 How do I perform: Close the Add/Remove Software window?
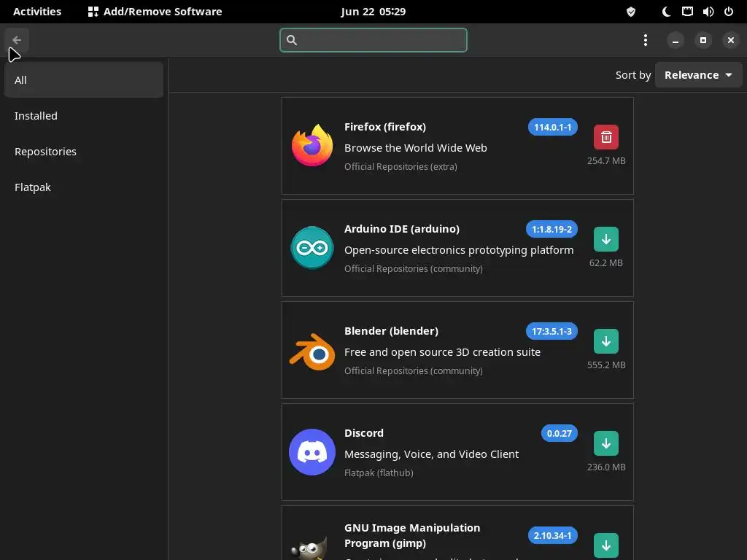pyautogui.click(x=730, y=40)
